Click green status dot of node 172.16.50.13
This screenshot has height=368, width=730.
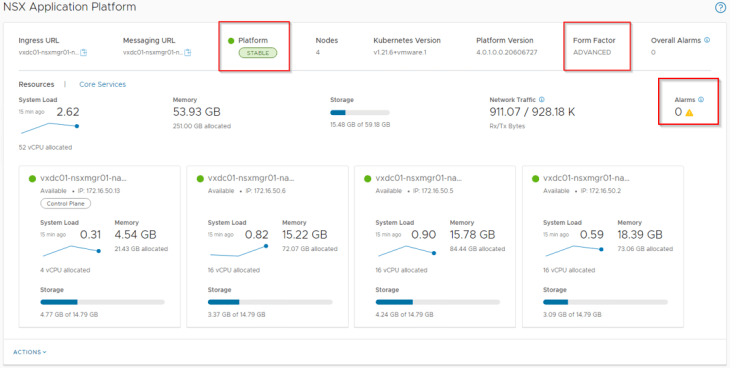[33, 178]
